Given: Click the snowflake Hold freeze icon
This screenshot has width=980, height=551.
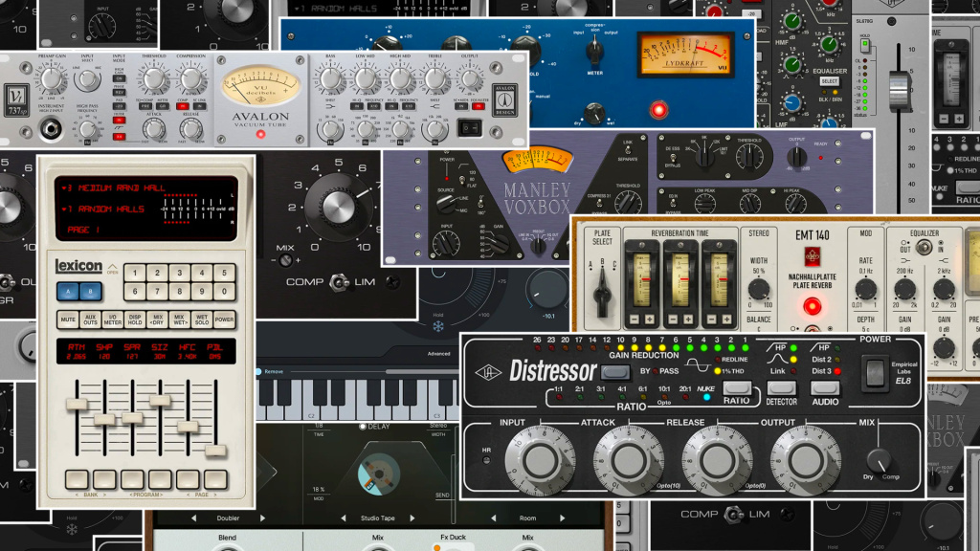Looking at the screenshot, I should tap(438, 326).
